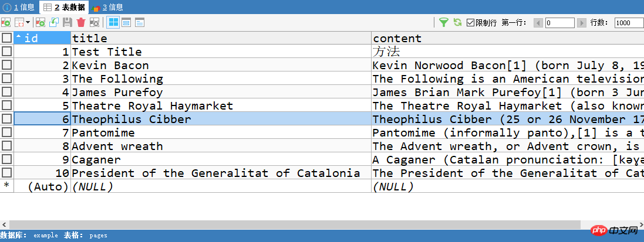Refresh table data with green arrows
Screen dimensions: 644x242
pos(457,22)
